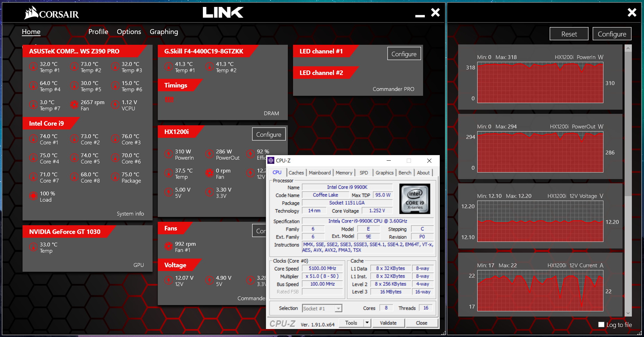Click Configure on the LED channel card
The height and width of the screenshot is (337, 644).
pyautogui.click(x=404, y=53)
